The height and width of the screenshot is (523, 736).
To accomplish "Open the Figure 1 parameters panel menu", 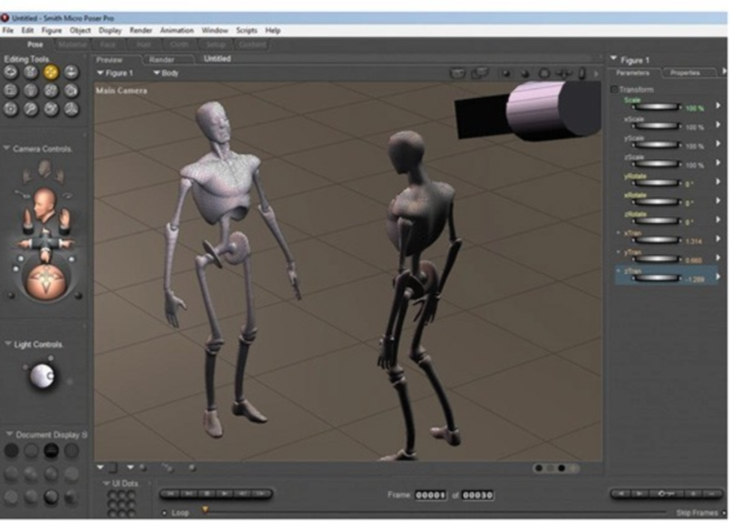I will click(x=613, y=59).
